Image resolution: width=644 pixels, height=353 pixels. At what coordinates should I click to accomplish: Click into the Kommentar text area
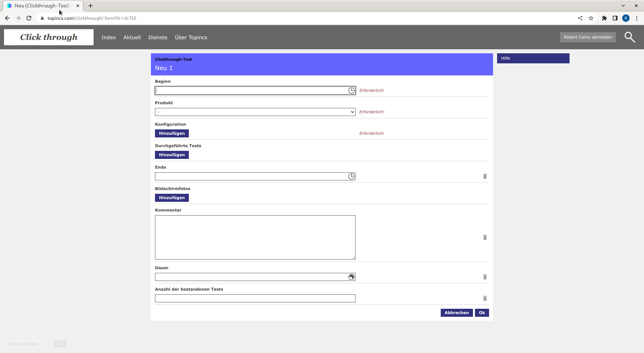pos(255,237)
